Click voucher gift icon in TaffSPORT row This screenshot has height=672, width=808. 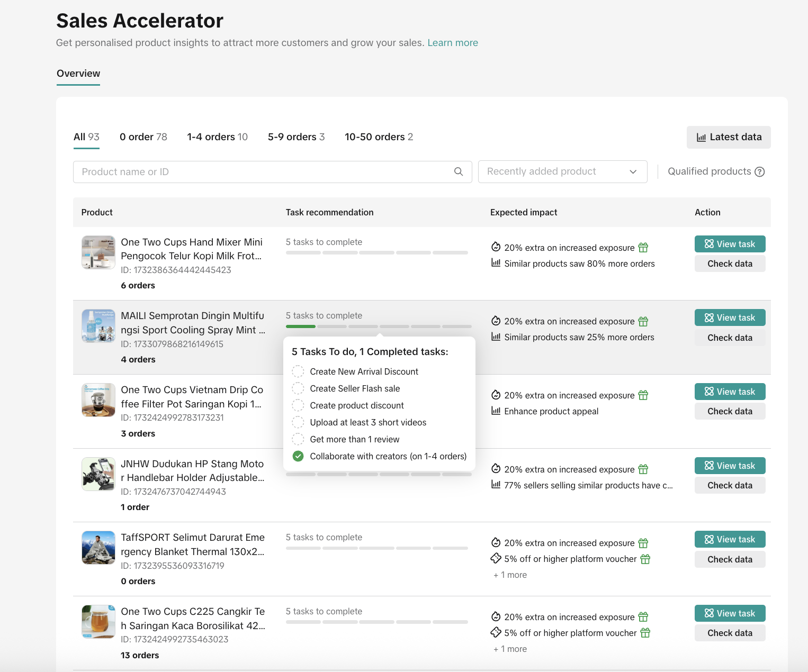(645, 559)
